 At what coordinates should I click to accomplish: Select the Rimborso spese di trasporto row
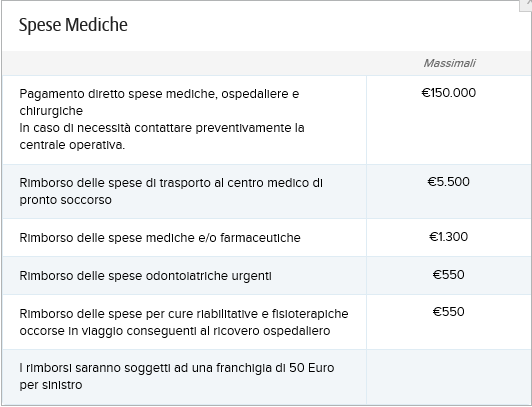[266, 192]
